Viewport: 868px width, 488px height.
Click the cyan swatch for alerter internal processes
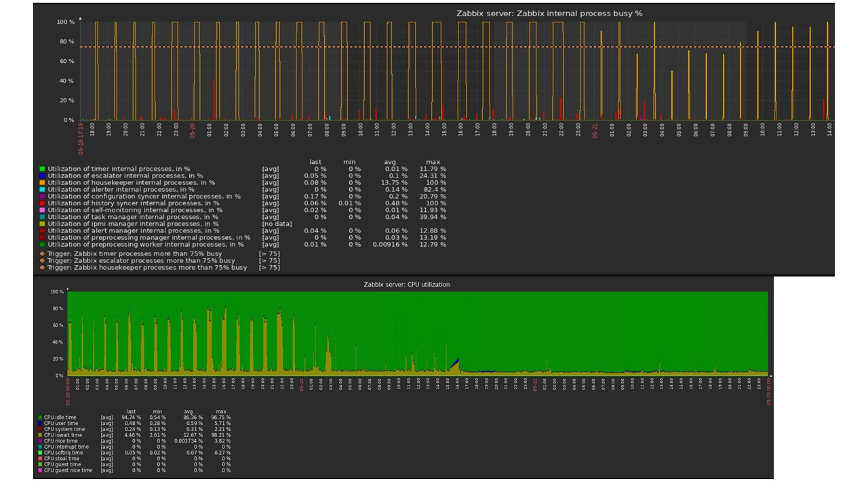(42, 189)
